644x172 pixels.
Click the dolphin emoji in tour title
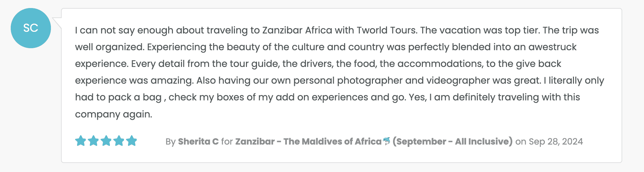pyautogui.click(x=387, y=141)
